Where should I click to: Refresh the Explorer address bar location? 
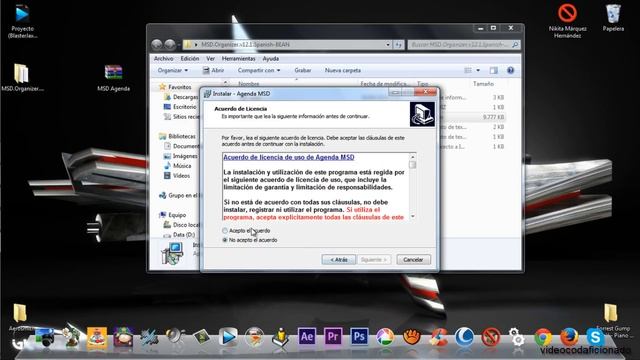[x=399, y=44]
